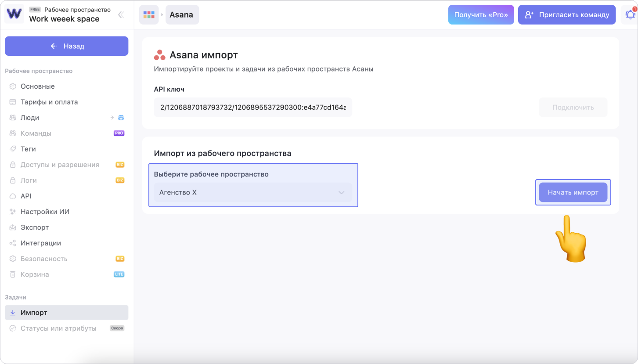Click Пригласить команду button
The width and height of the screenshot is (638, 364).
pyautogui.click(x=566, y=15)
